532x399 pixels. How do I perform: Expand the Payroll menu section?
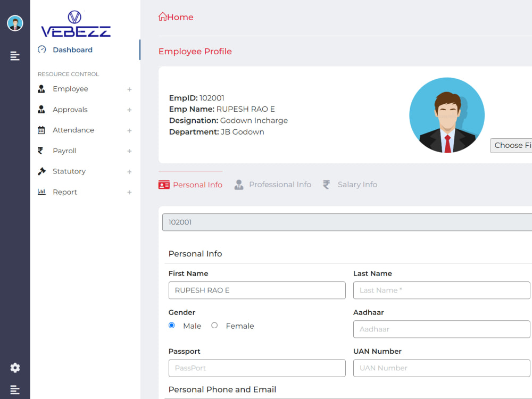coord(129,151)
